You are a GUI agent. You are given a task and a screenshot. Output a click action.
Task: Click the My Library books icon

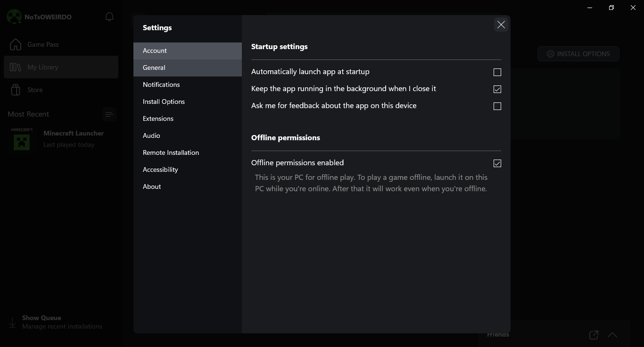pyautogui.click(x=16, y=67)
